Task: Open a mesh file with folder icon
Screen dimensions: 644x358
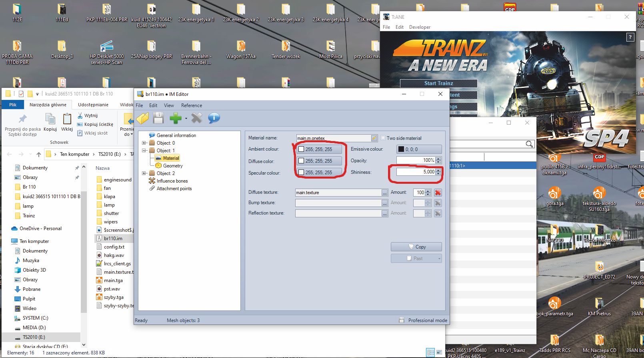Action: (142, 118)
